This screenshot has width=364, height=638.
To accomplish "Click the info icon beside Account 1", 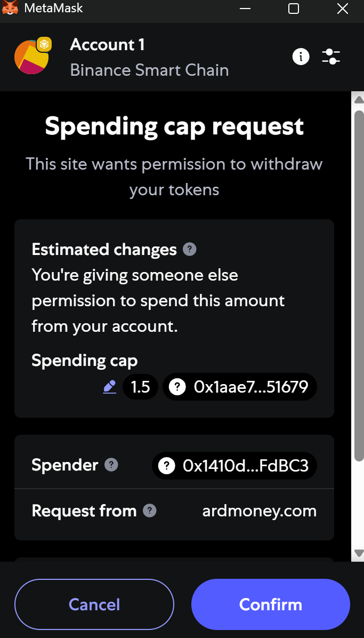I will tap(301, 56).
